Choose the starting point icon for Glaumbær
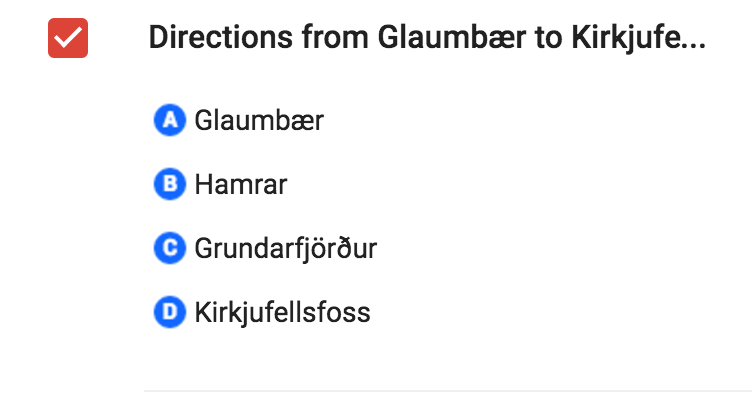This screenshot has width=752, height=396. 170,120
